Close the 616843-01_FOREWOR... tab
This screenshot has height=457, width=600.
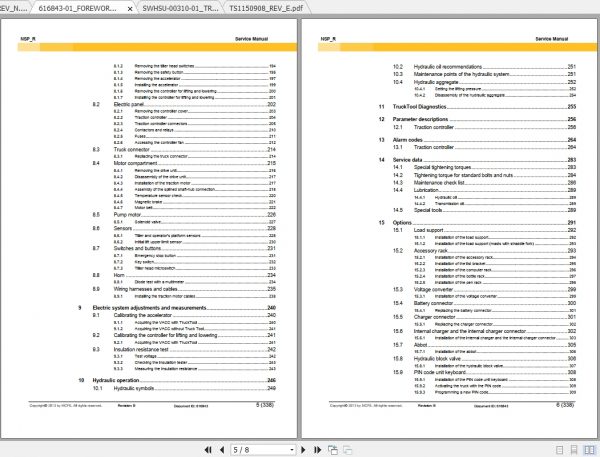130,8
